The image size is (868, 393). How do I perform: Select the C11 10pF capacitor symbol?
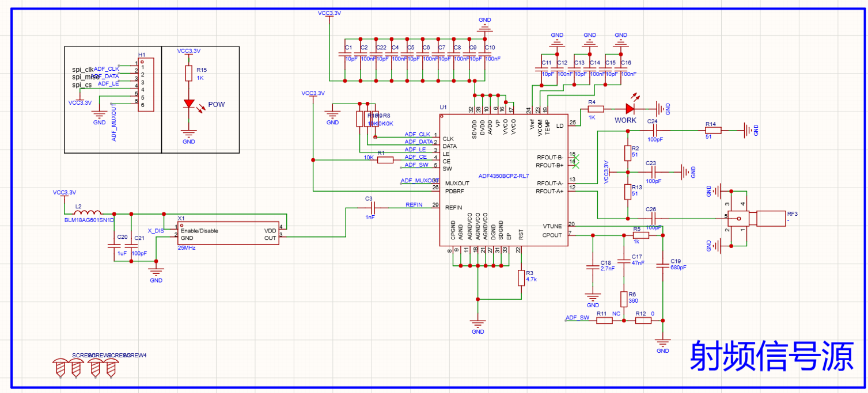coord(540,69)
